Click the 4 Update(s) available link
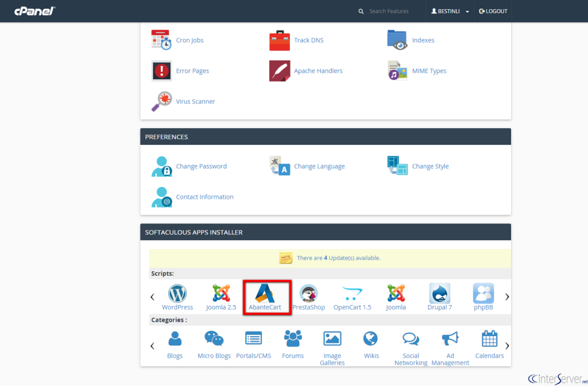Viewport: 588px width, 386px height. pyautogui.click(x=339, y=258)
